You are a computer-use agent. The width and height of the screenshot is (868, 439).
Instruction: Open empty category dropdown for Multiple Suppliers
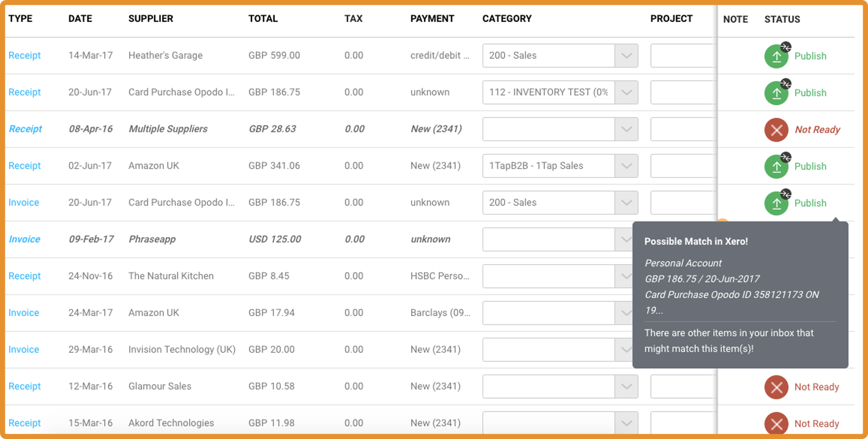click(626, 129)
